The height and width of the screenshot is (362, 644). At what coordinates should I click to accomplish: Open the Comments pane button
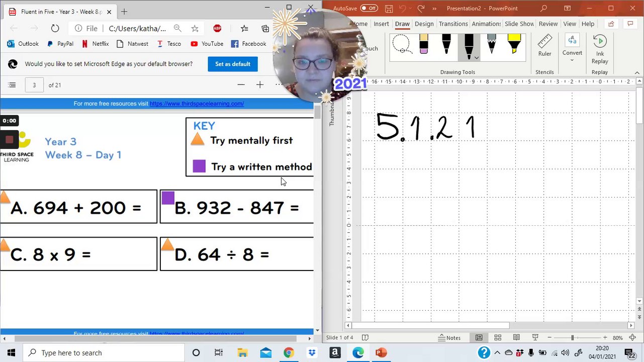tap(630, 24)
